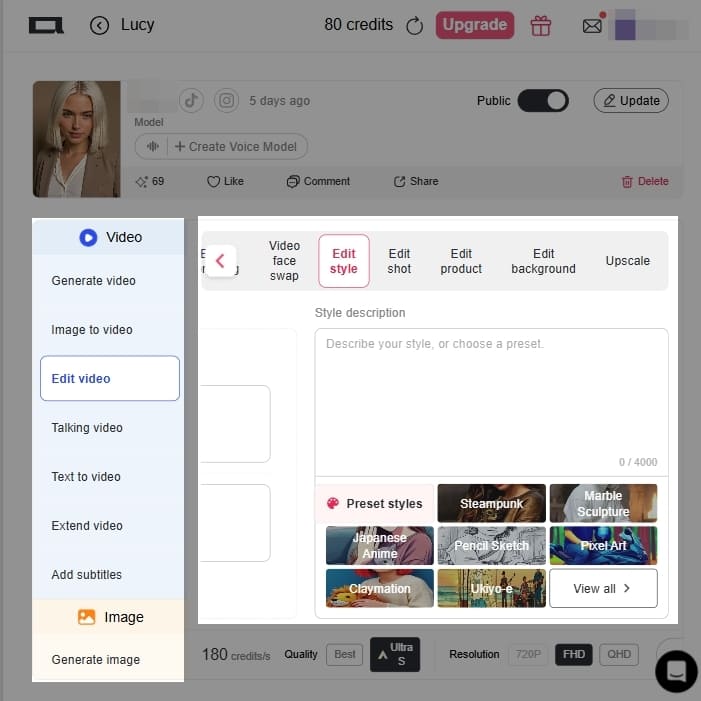Select Ultra S quality option
The width and height of the screenshot is (701, 701).
[395, 655]
